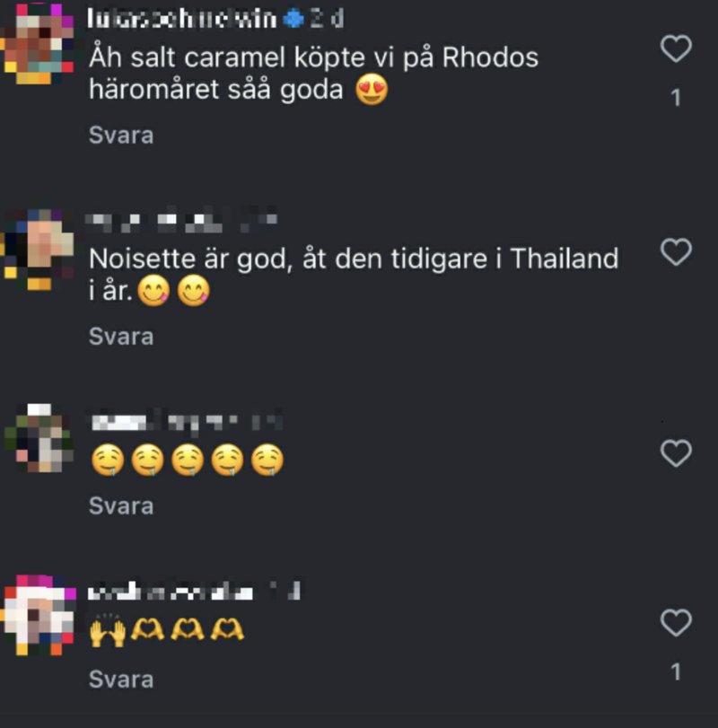
Task: Reply via Svara under the salt caramel comment
Action: [x=121, y=136]
